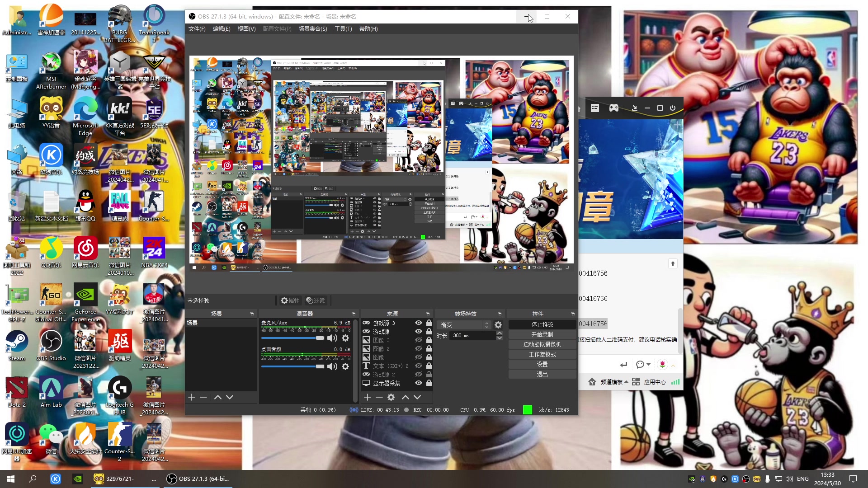This screenshot has height=488, width=868.
Task: Open 视图(V) menu
Action: coord(246,29)
